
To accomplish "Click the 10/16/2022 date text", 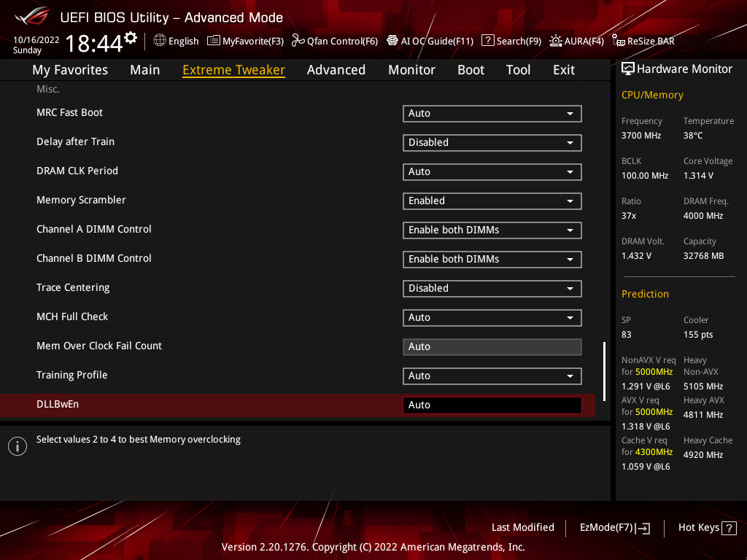I will point(36,40).
